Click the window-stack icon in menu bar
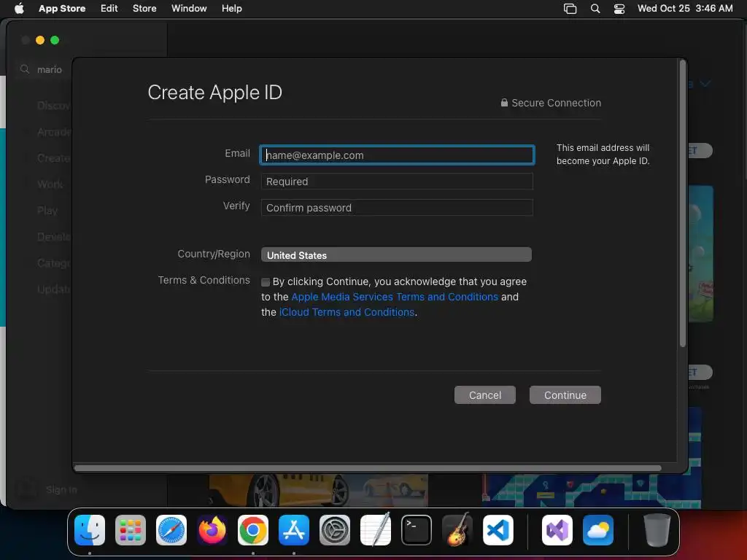747x560 pixels. [x=570, y=9]
